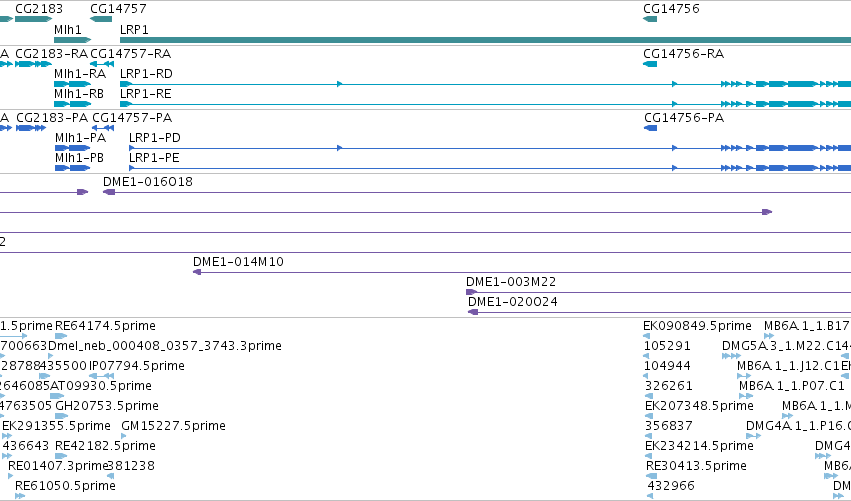Select the Mlh1 gene arrow glyph
This screenshot has height=501, width=851.
(73, 40)
